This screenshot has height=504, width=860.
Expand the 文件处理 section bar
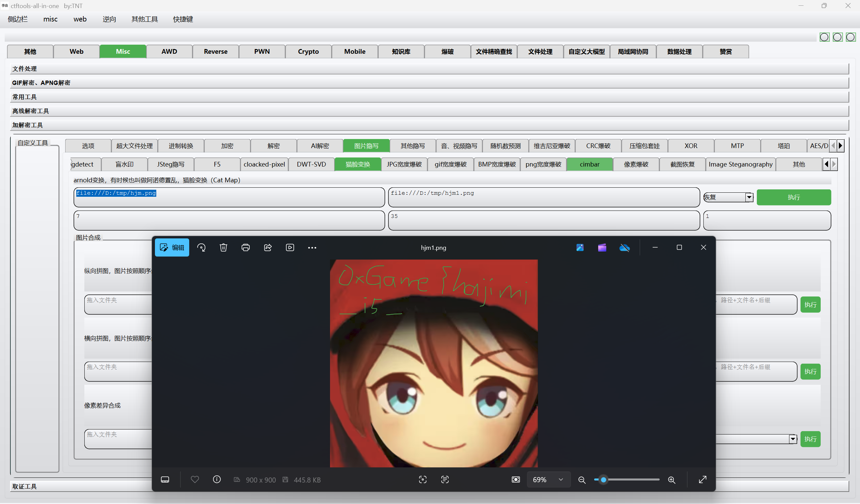point(429,68)
